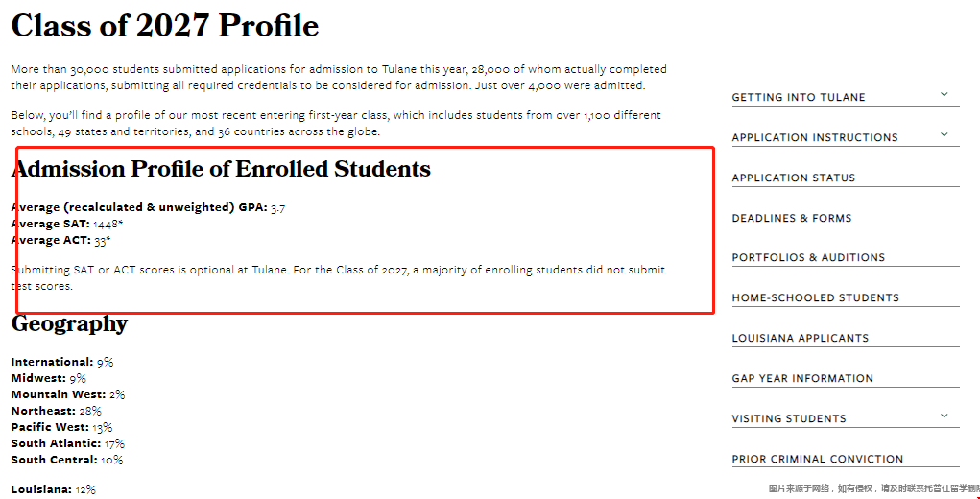The image size is (980, 499).
Task: Click the Average ACT 33 line
Action: point(60,241)
